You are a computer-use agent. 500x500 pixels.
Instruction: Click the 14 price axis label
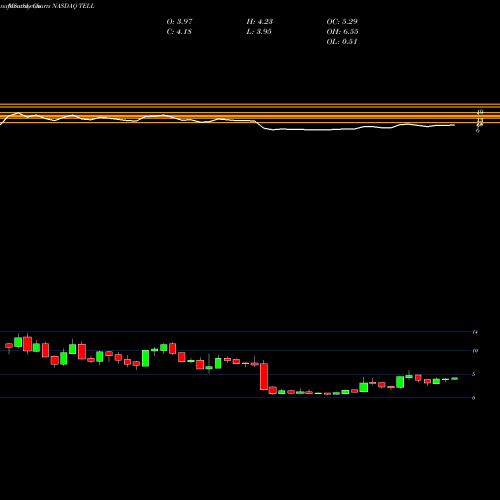pos(475,332)
